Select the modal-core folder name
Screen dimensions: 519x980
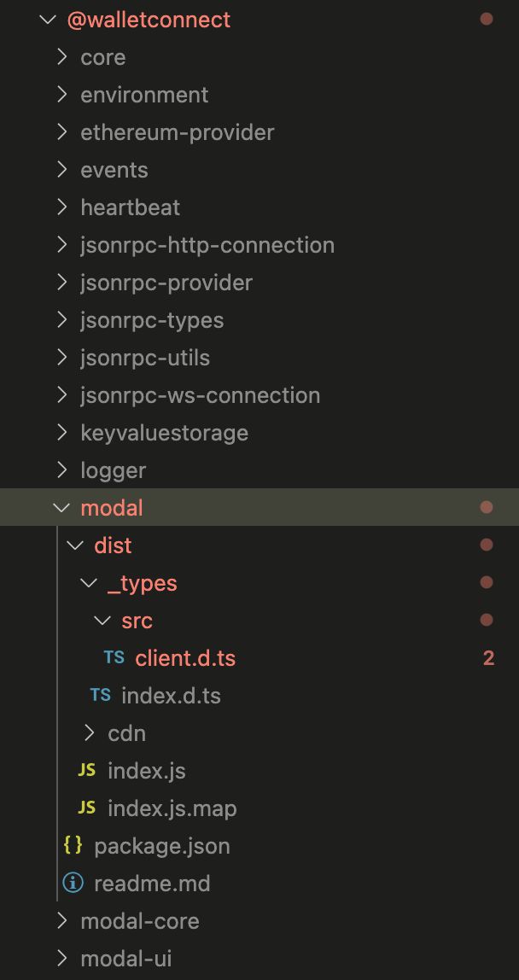point(140,920)
